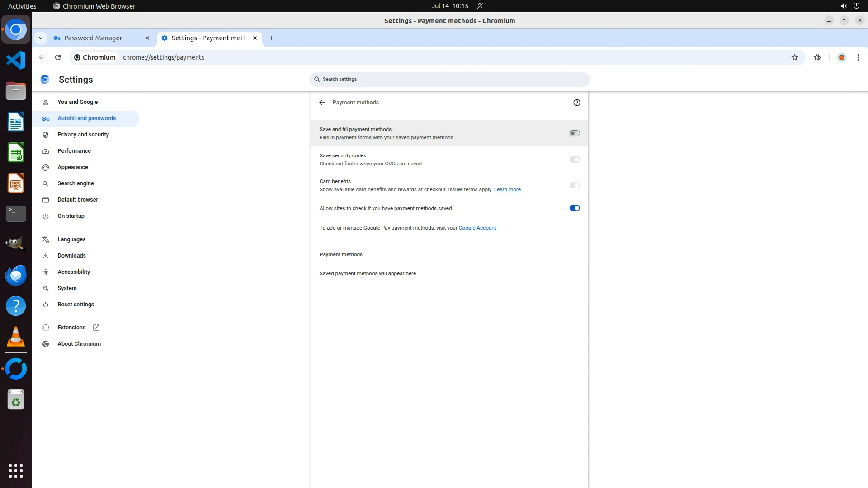Image resolution: width=868 pixels, height=488 pixels.
Task: Open a new tab with plus button
Action: [271, 38]
